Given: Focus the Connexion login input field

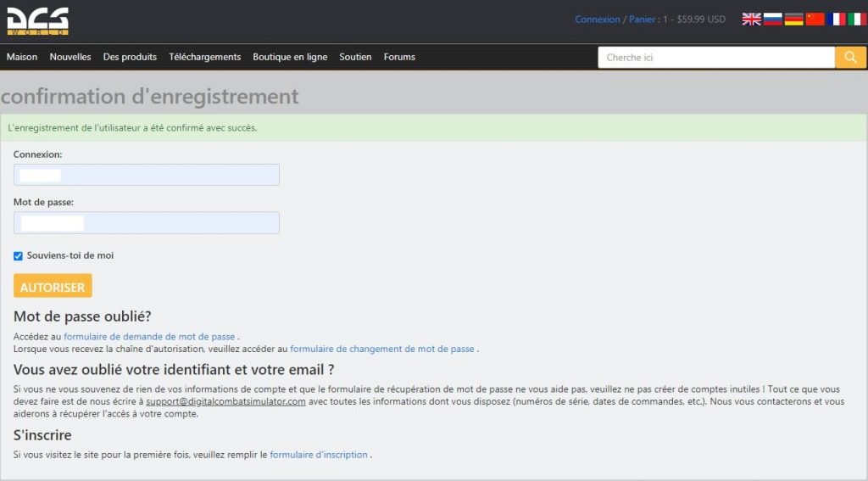Looking at the screenshot, I should (147, 175).
